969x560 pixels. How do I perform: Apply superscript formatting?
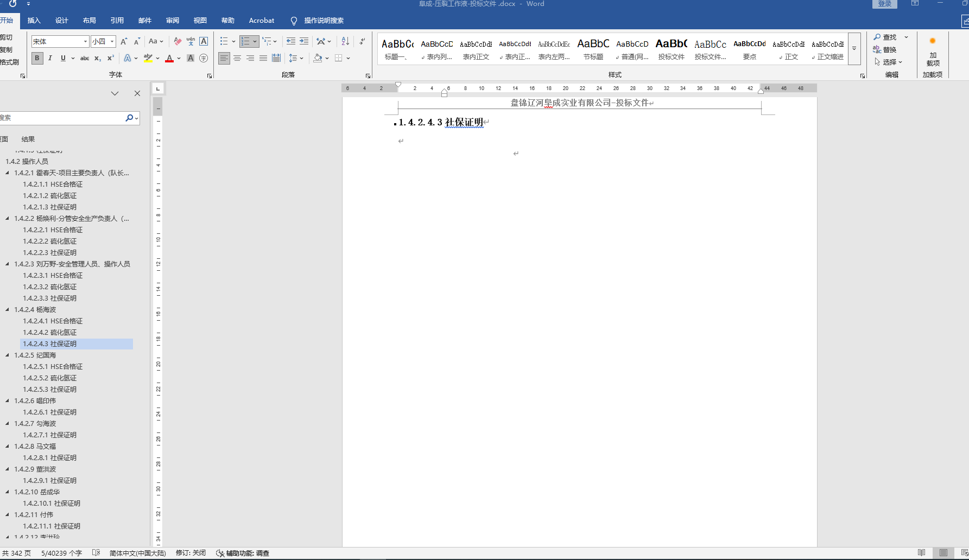(x=110, y=58)
